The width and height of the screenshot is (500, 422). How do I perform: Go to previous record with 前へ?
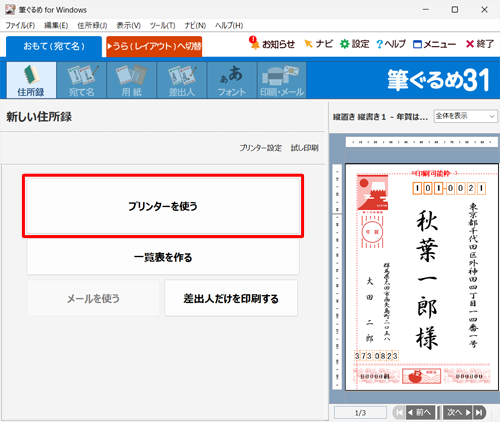click(x=420, y=413)
